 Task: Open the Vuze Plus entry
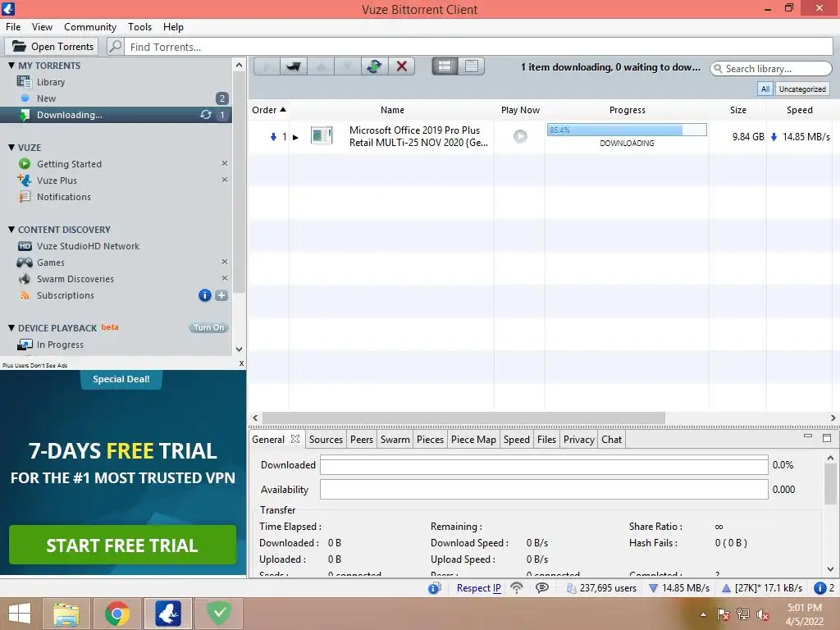pyautogui.click(x=57, y=180)
